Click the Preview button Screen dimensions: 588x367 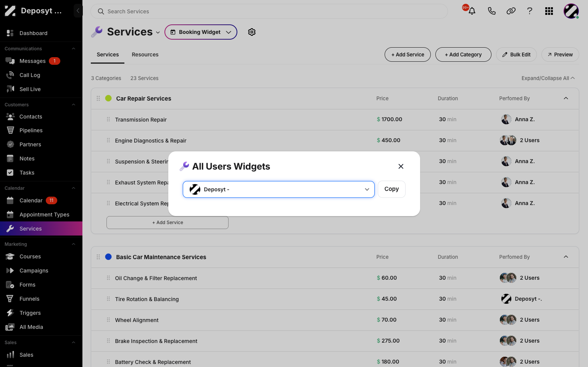(x=560, y=54)
